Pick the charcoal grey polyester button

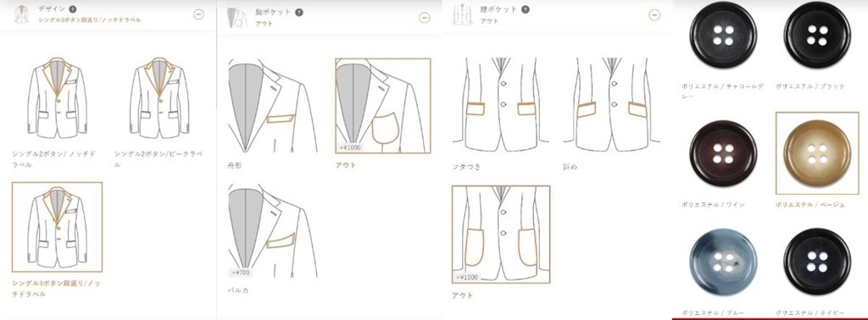coord(723,36)
